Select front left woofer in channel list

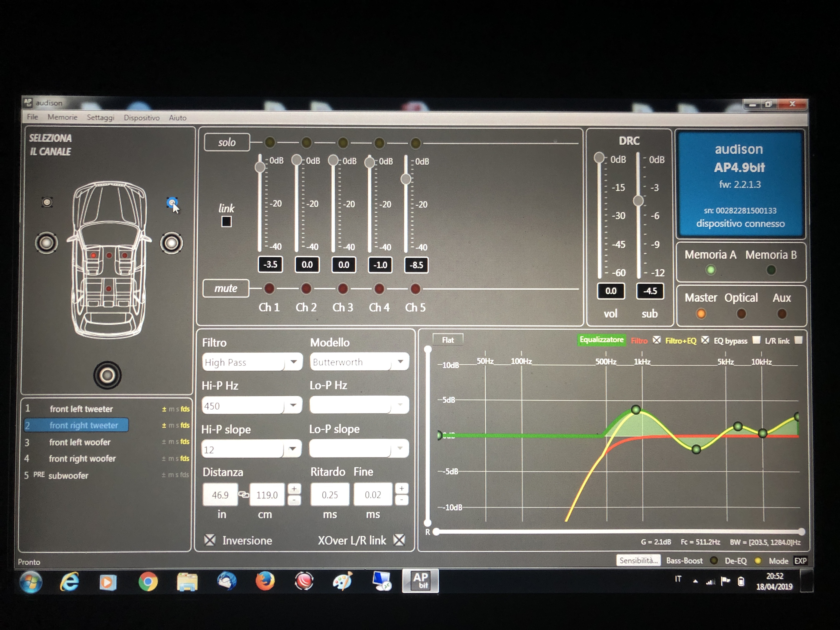tap(80, 442)
